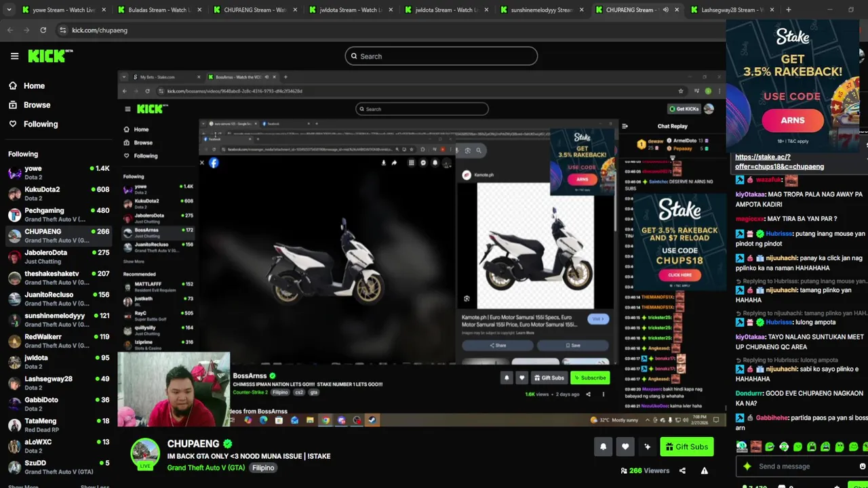Click the GabbiDoto avatar in Following list
868x488 pixels.
click(14, 404)
